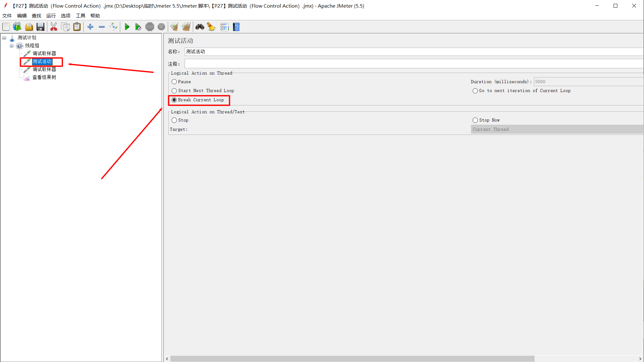Click the 名称 name input field
The width and height of the screenshot is (644, 362).
414,52
